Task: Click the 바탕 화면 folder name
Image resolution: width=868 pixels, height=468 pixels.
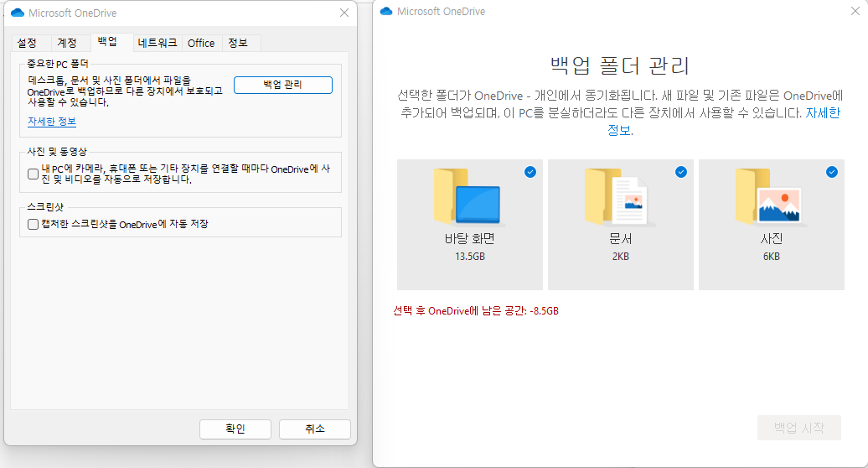Action: coord(470,239)
